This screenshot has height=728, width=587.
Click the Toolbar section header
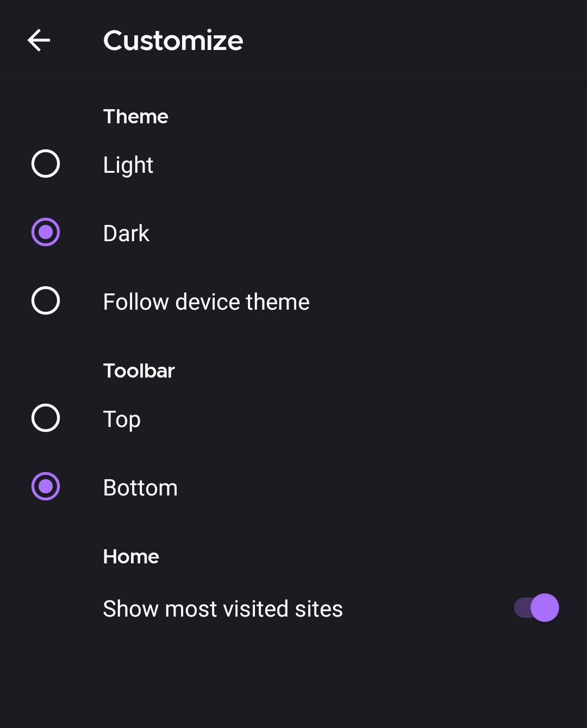point(139,370)
